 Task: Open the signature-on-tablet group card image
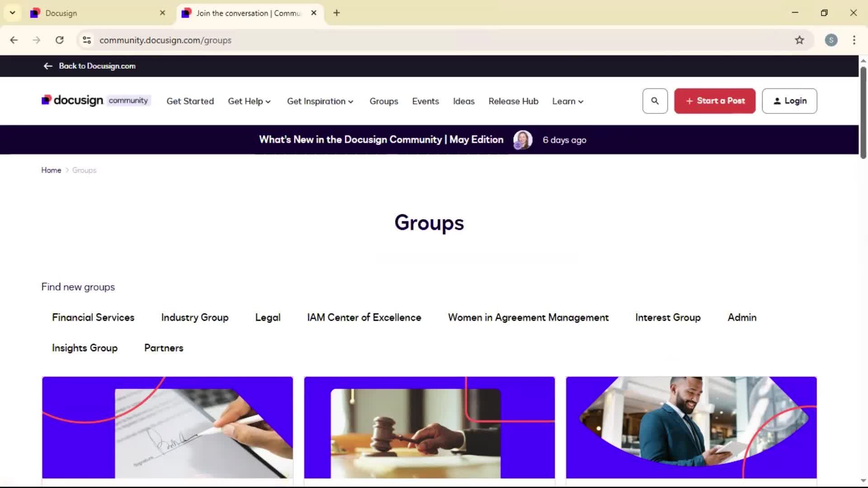click(167, 427)
